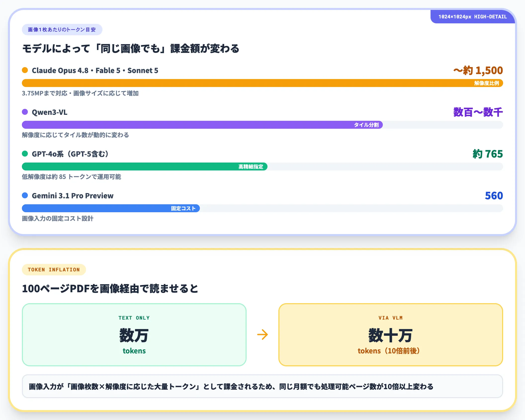Select the Qwen3-VL model name

(x=50, y=112)
